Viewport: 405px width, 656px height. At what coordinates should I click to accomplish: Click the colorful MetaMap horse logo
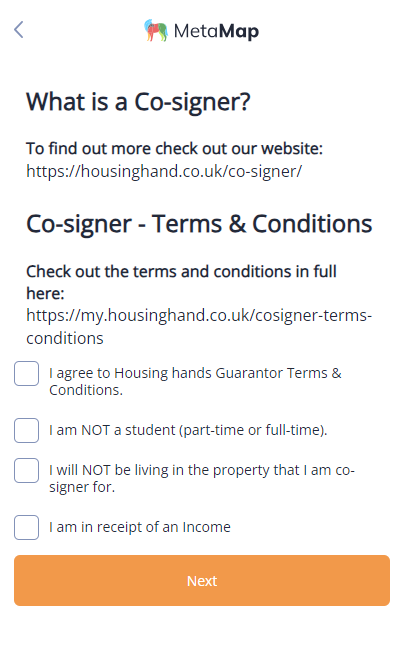coord(156,31)
